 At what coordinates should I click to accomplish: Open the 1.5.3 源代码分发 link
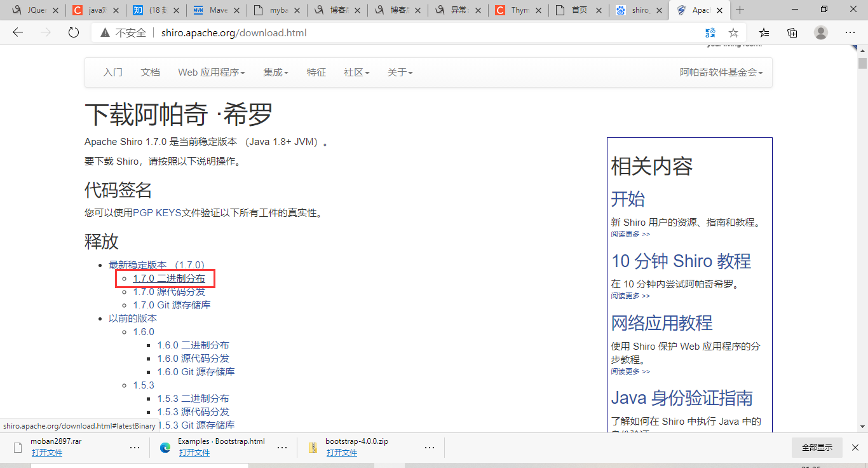(x=193, y=412)
